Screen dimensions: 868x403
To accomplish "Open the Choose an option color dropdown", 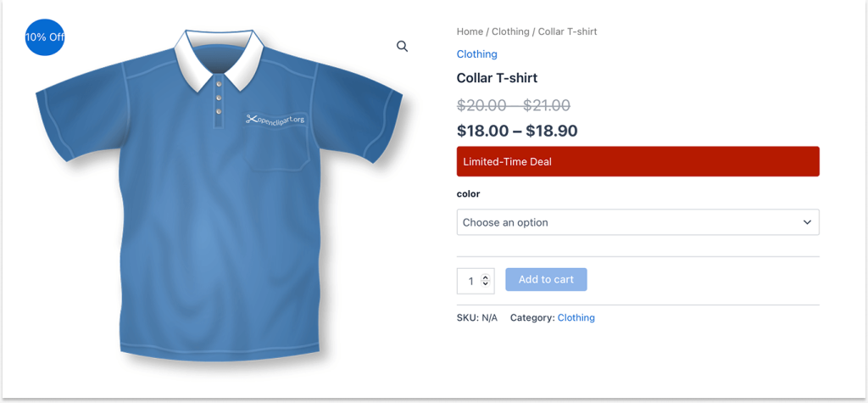I will tap(627, 222).
